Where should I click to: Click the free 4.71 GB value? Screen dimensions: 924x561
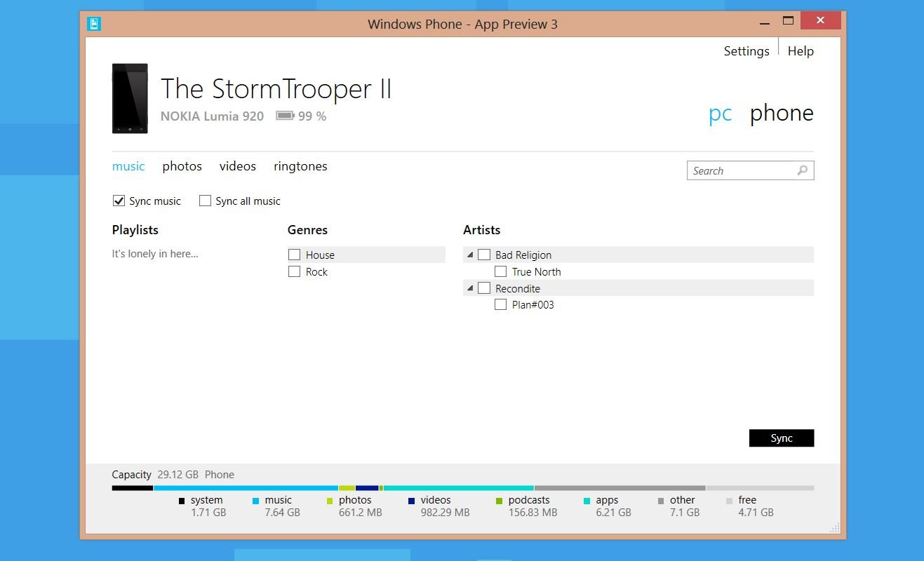[x=756, y=513]
